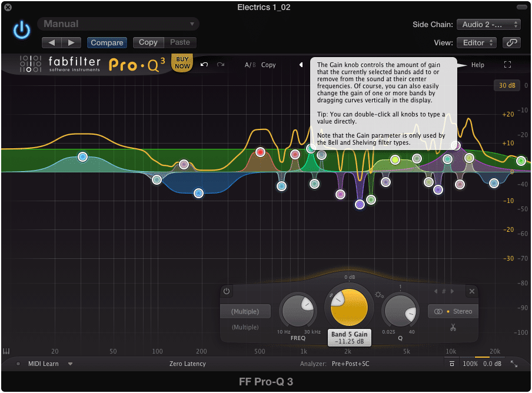The width and height of the screenshot is (532, 393).
Task: Select the lowest purple cut band node
Action: [x=360, y=204]
